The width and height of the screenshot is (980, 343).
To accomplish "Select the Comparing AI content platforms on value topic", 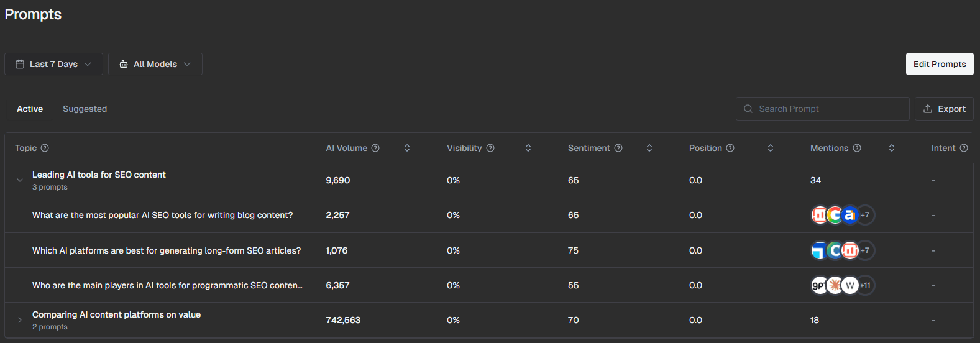I will [116, 314].
